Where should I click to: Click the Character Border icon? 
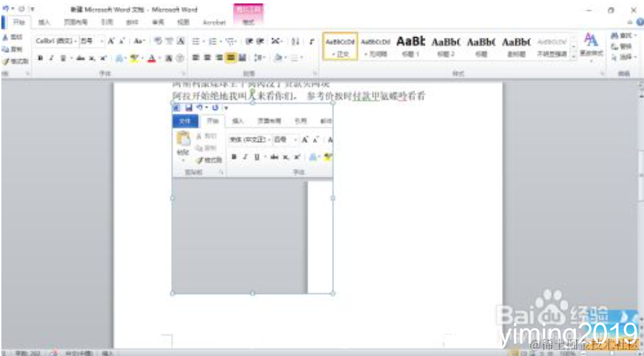coord(181,41)
